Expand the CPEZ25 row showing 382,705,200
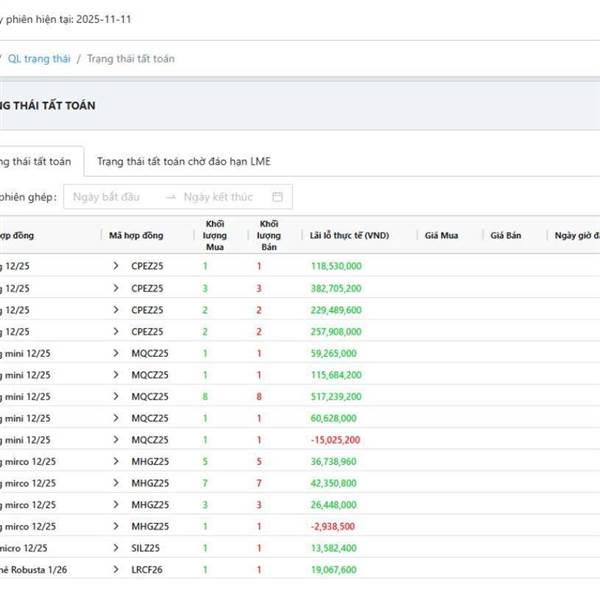 coord(116,288)
